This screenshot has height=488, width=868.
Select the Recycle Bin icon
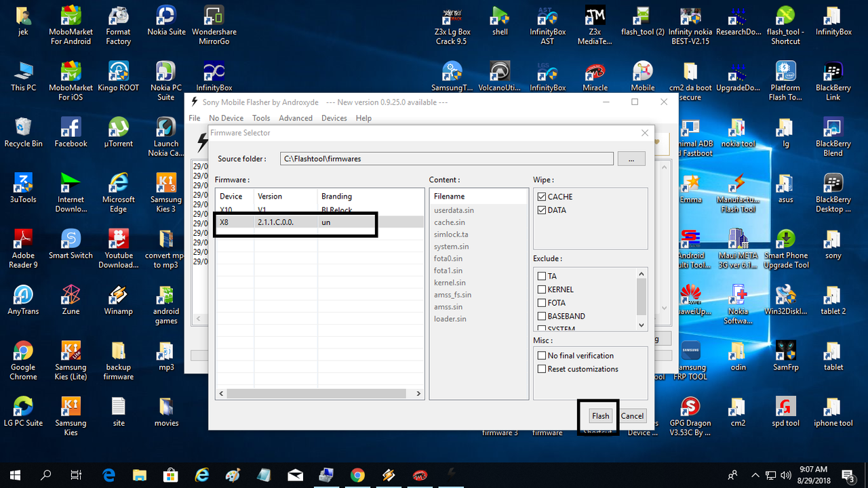point(23,132)
